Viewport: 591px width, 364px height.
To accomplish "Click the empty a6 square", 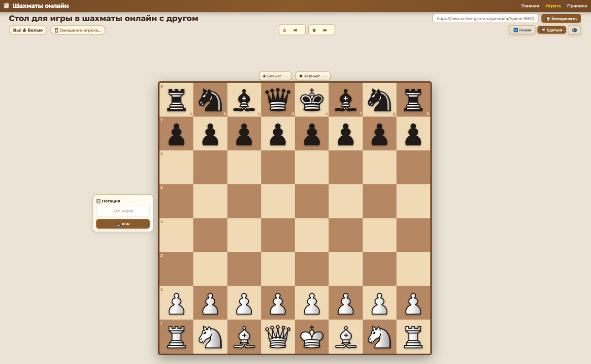I will tap(176, 168).
